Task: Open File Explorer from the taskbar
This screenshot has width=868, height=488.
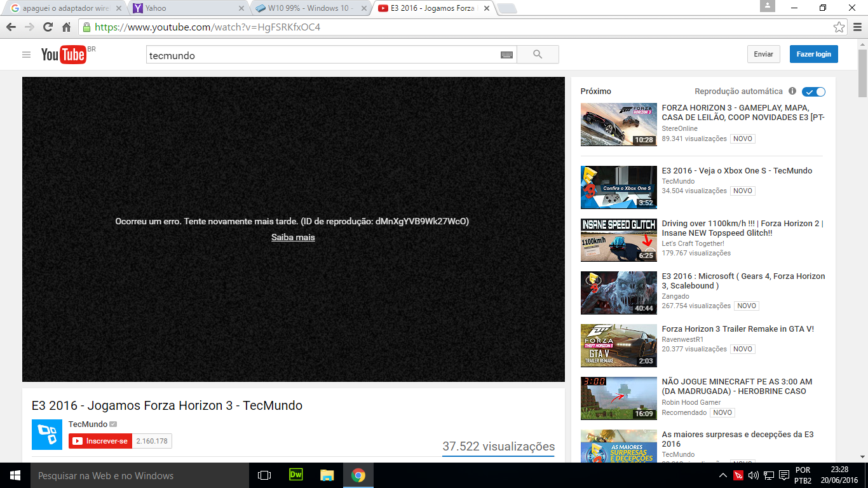Action: click(327, 475)
